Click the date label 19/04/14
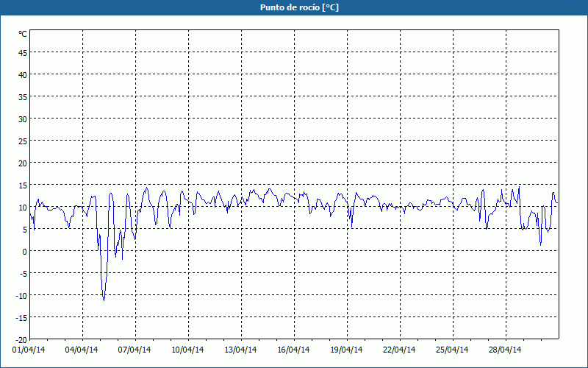This screenshot has height=368, width=588. point(346,350)
